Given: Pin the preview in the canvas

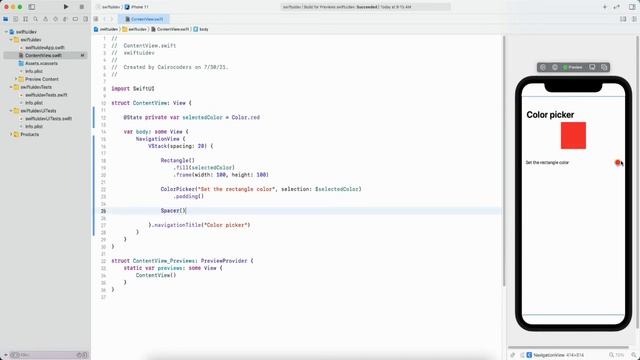Looking at the screenshot, I should (x=513, y=355).
